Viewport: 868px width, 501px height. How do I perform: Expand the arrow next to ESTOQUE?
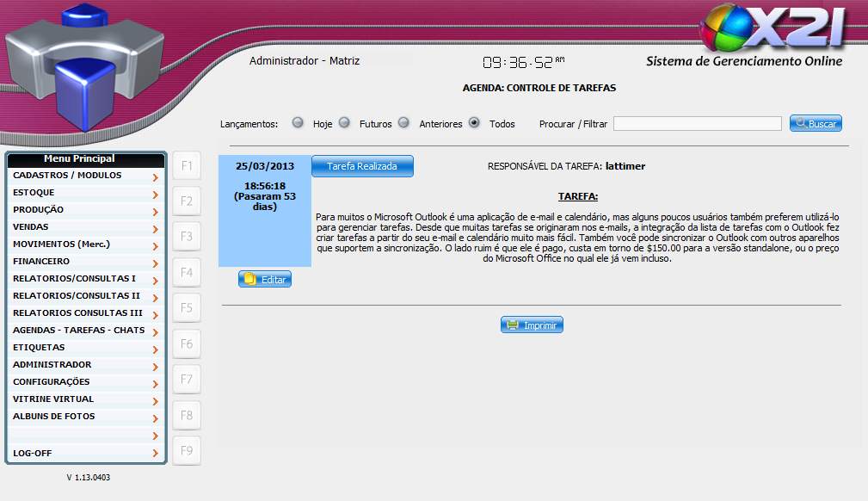pyautogui.click(x=155, y=195)
